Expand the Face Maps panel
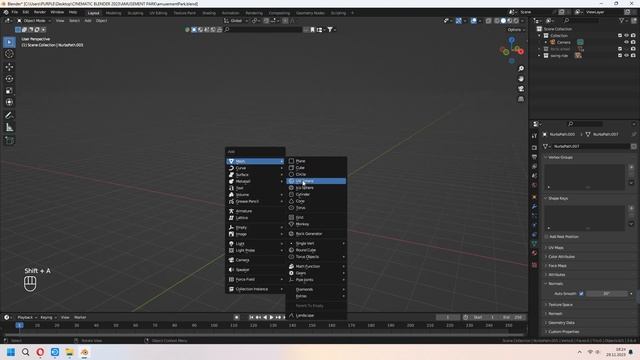This screenshot has width=640, height=360. [x=557, y=266]
